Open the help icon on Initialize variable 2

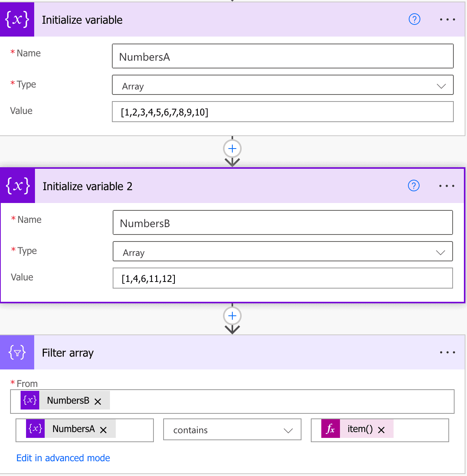click(414, 186)
